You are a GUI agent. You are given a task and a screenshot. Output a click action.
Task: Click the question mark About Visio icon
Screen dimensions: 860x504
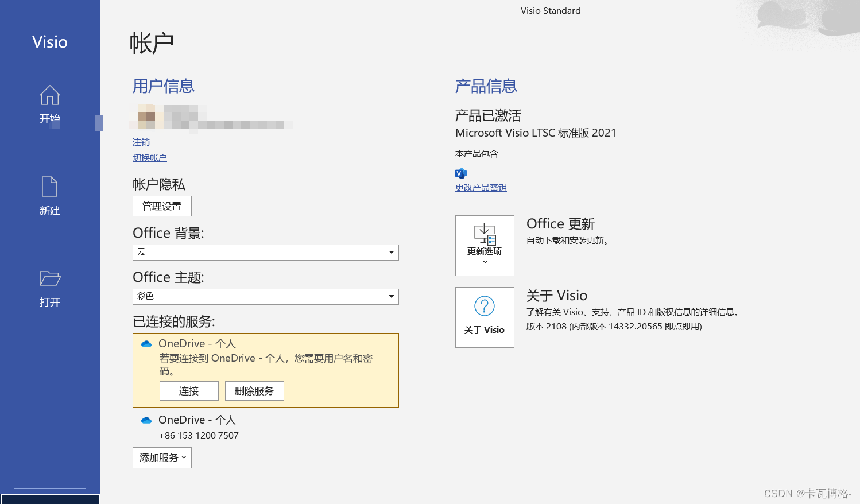(485, 306)
